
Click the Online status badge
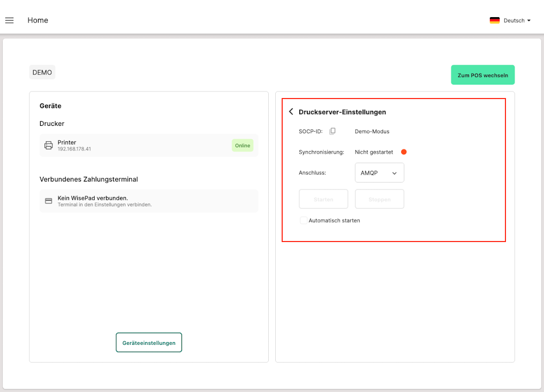pos(243,145)
